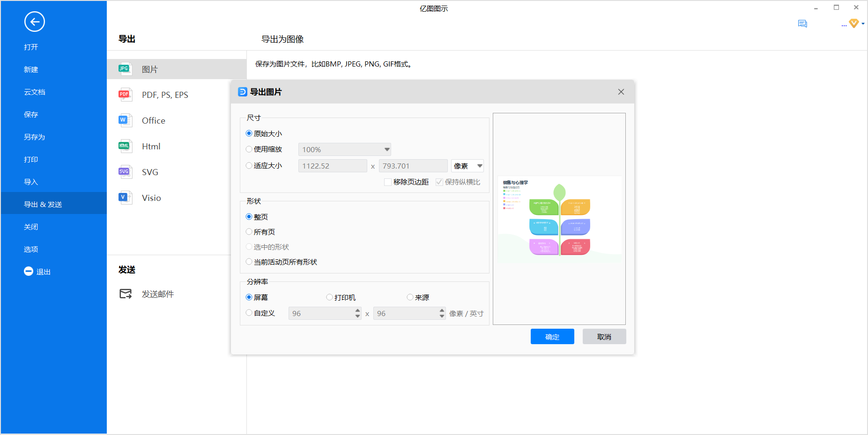
Task: Select the 来源 resolution radio button
Action: point(410,297)
